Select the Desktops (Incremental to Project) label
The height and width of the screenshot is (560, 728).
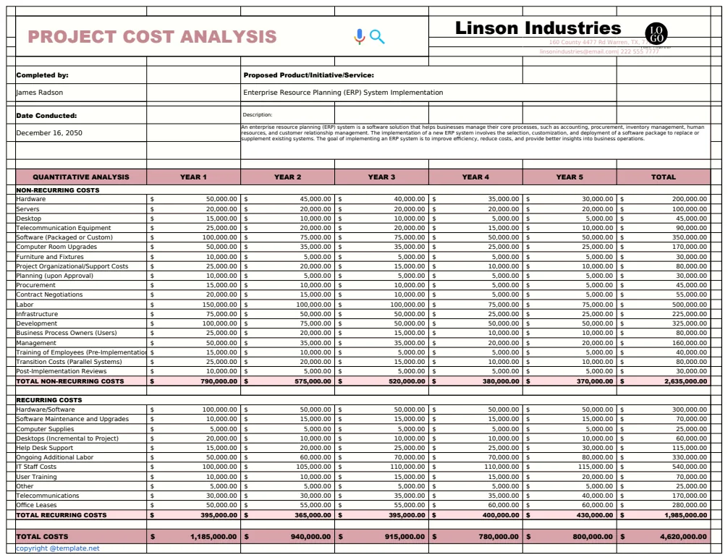[x=67, y=438]
